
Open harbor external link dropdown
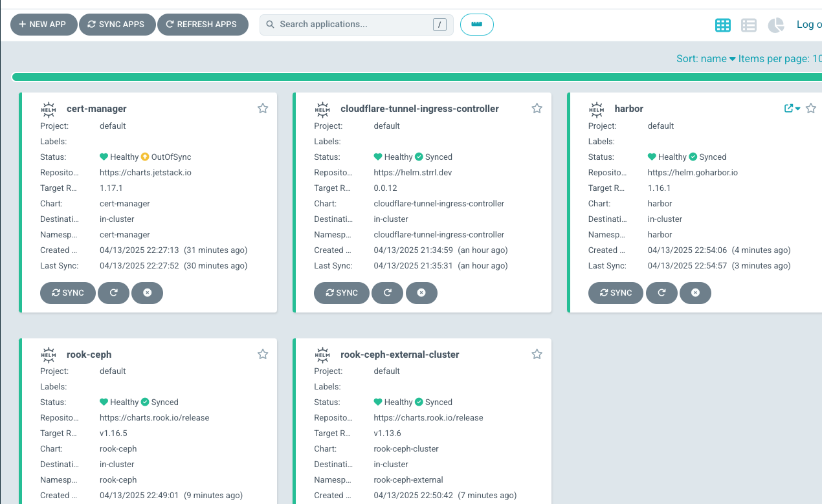[x=792, y=109]
